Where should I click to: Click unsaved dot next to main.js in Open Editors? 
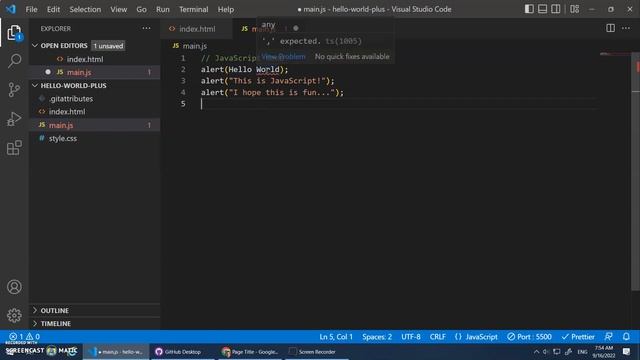point(48,72)
